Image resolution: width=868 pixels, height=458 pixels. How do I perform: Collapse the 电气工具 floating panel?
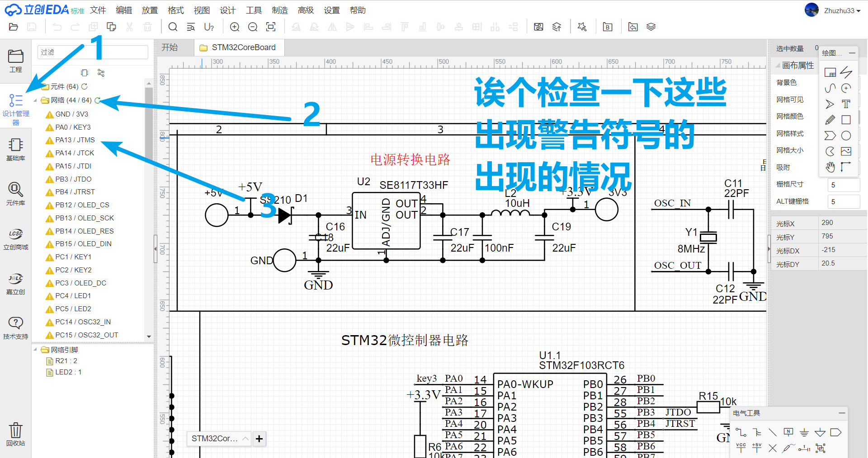pos(842,412)
